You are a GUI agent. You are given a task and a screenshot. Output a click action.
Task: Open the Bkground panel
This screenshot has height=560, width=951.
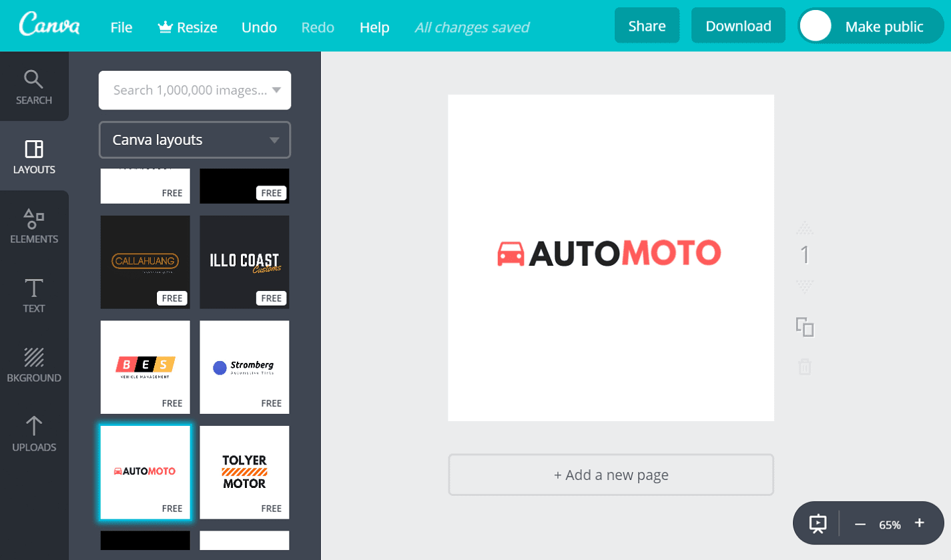34,365
